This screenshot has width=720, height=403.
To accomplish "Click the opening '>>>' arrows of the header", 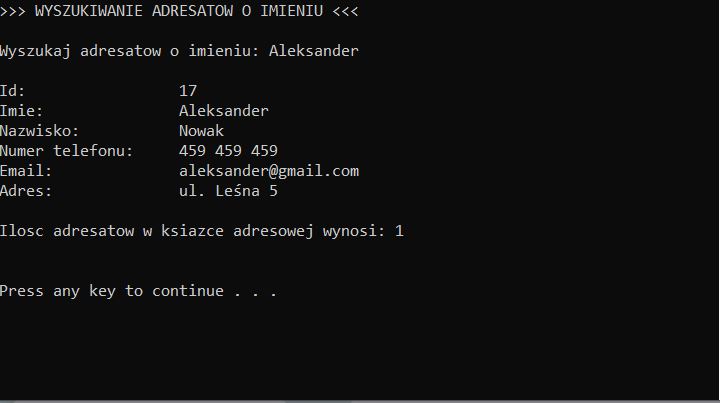I will pos(13,11).
